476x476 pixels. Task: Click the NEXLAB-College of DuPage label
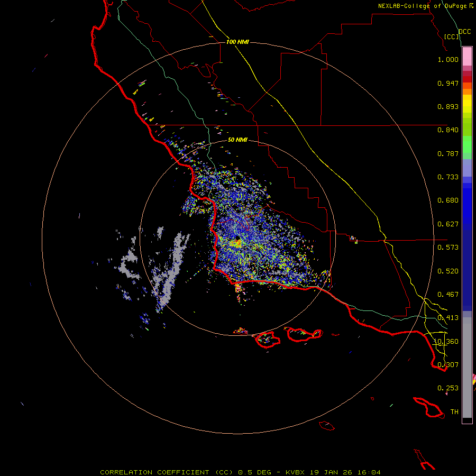point(425,6)
